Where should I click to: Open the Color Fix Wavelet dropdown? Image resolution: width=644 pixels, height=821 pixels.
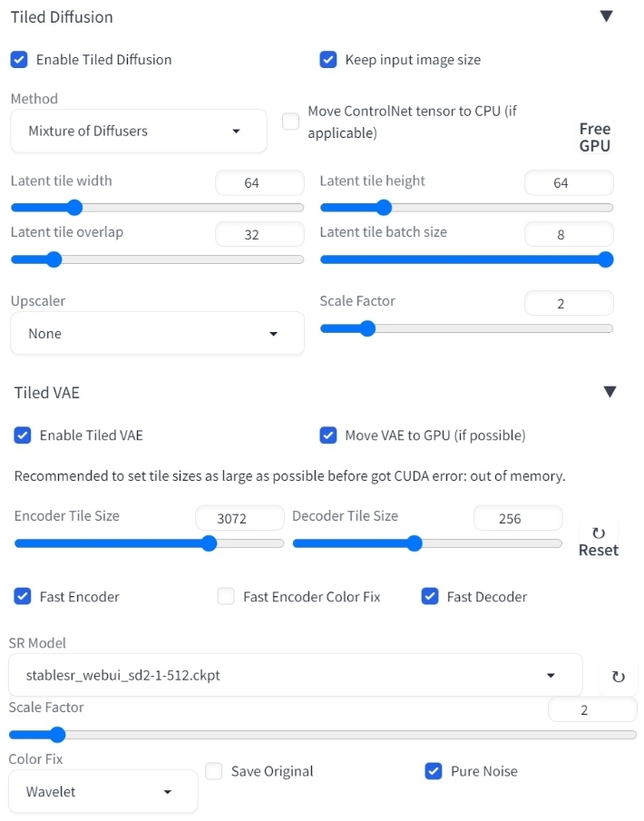point(102,792)
